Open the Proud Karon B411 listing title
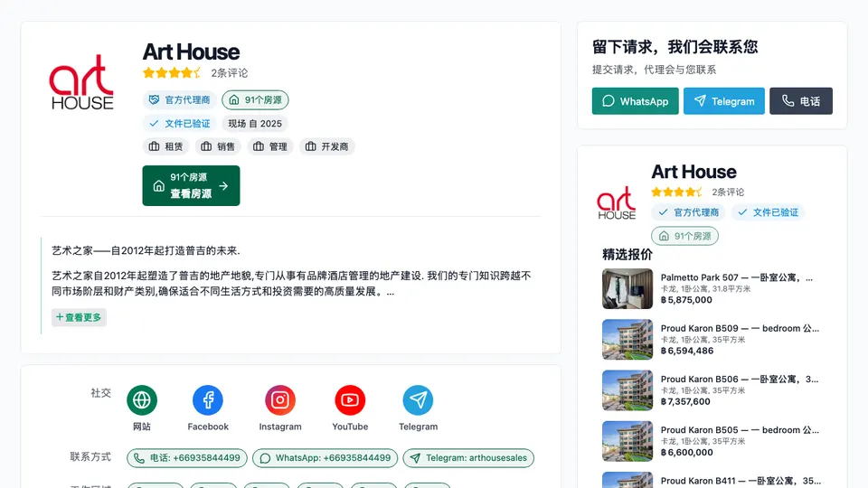Screen dimensions: 868x488 pos(741,482)
